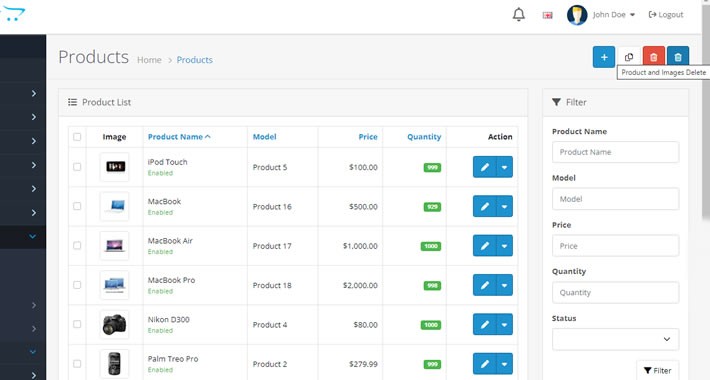Check the MacBook row checkbox
710x380 pixels.
77,206
